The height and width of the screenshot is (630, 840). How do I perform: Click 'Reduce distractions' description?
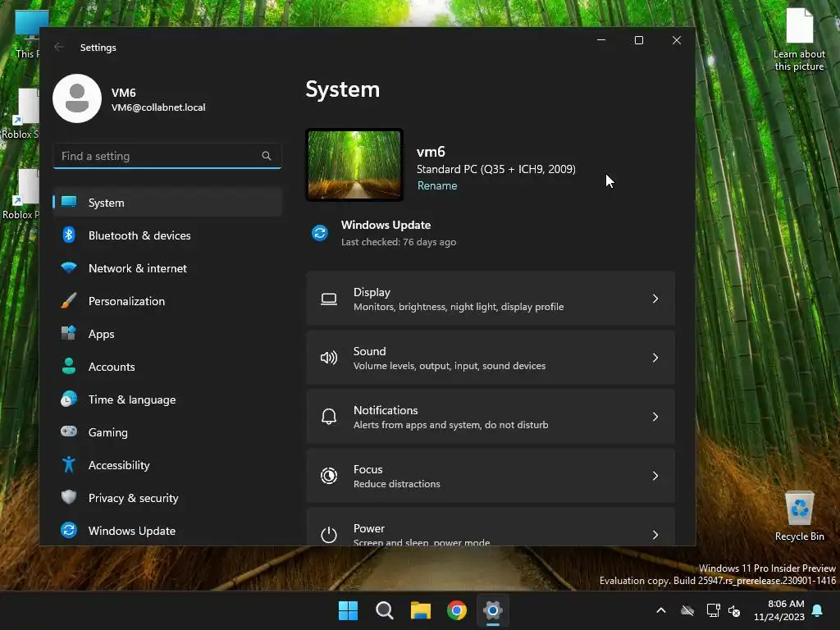(396, 484)
